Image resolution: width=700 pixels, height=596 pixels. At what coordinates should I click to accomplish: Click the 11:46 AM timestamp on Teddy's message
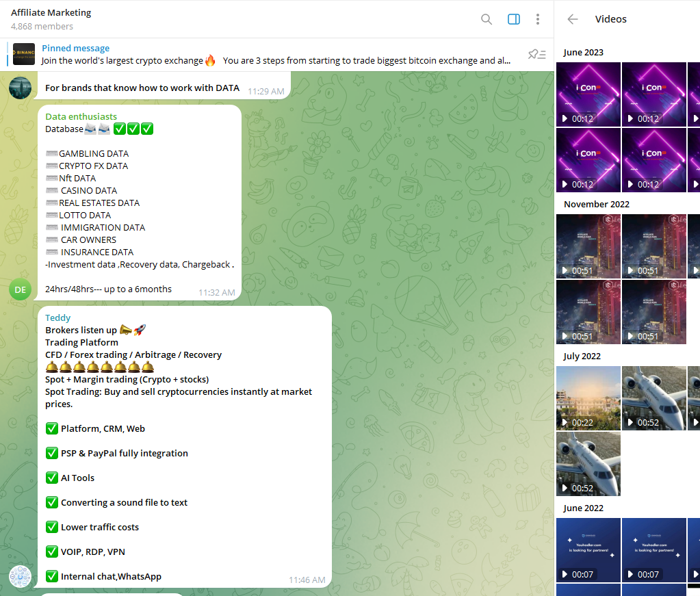[307, 580]
